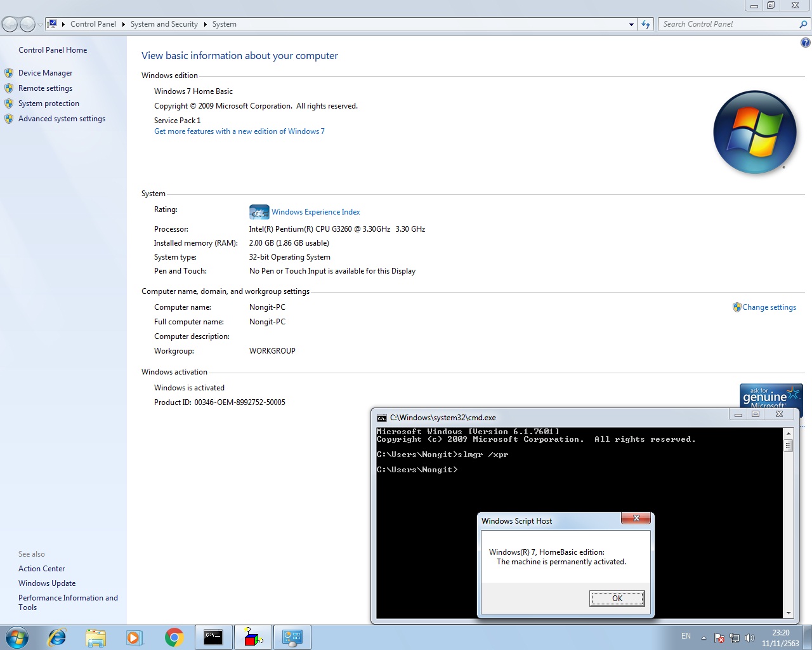Click the cmd window scrollbar thumb
Screen dimensions: 812x650
click(x=789, y=445)
